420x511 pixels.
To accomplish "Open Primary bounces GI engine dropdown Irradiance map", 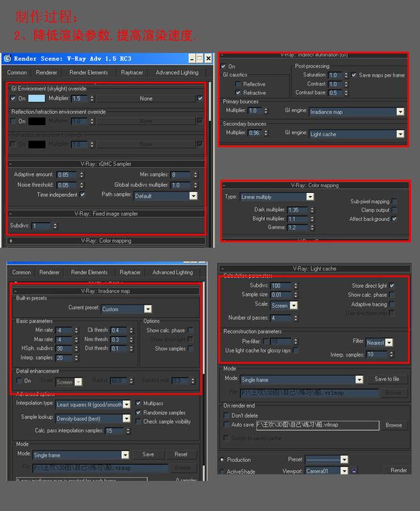I will [x=357, y=112].
